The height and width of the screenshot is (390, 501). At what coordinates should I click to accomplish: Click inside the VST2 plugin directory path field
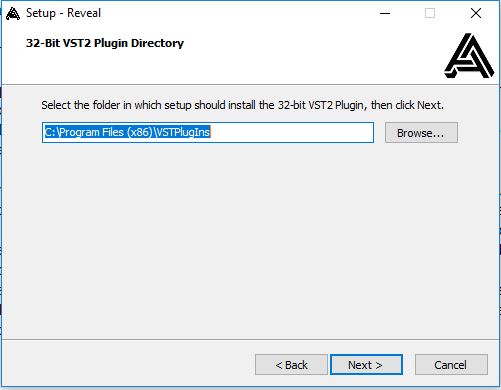tap(208, 133)
